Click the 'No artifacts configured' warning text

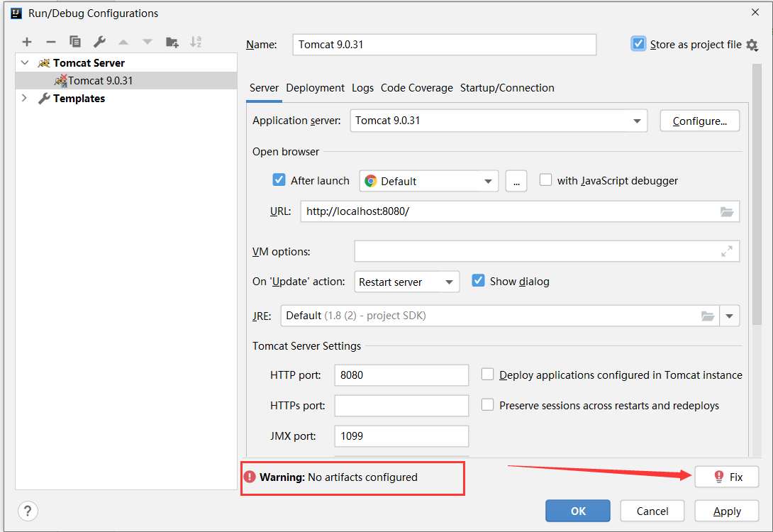point(362,477)
